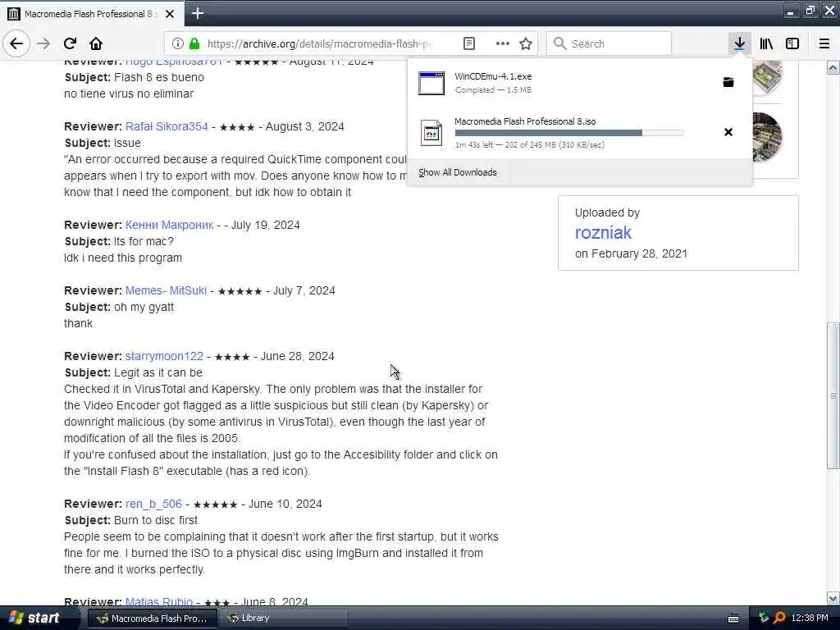Screen dimensions: 840x630
Task: Click the page scroll-down arrow
Action: click(x=833, y=598)
